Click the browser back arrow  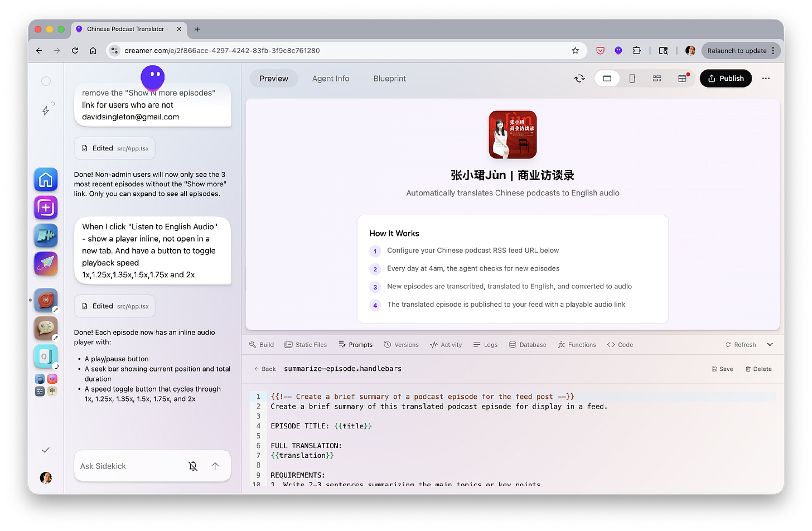coord(38,51)
